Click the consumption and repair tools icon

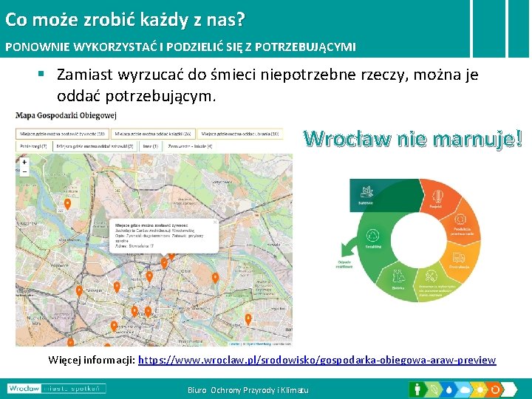pyautogui.click(x=431, y=276)
